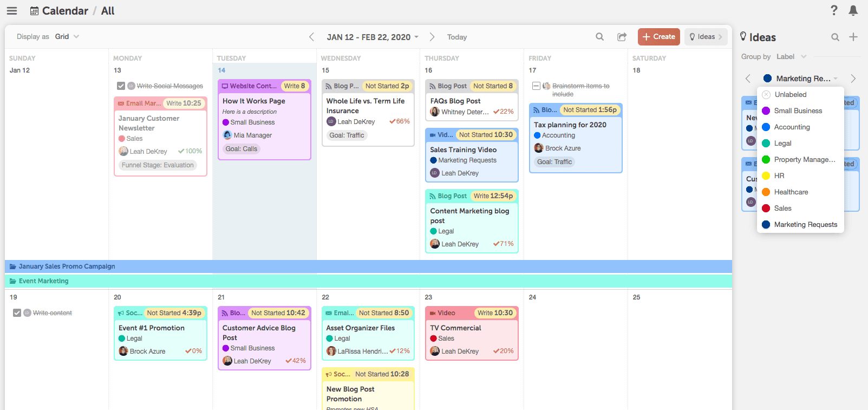Click video icon on TV Commercial card

coord(433,313)
